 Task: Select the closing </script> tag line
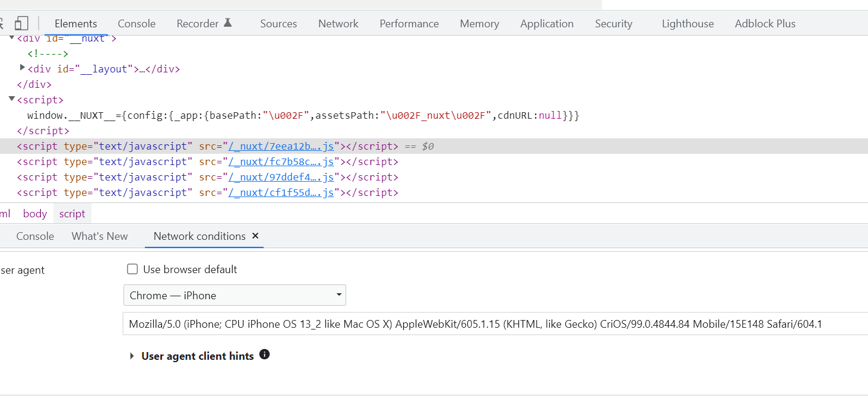pos(43,131)
